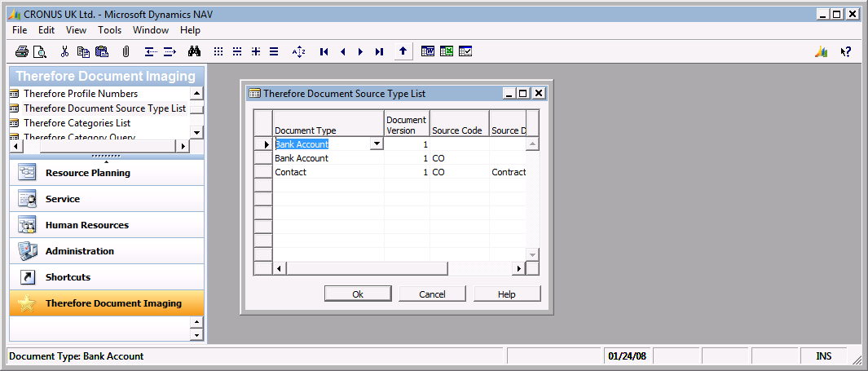Click the 01/24/08 work date in status bar

click(626, 356)
